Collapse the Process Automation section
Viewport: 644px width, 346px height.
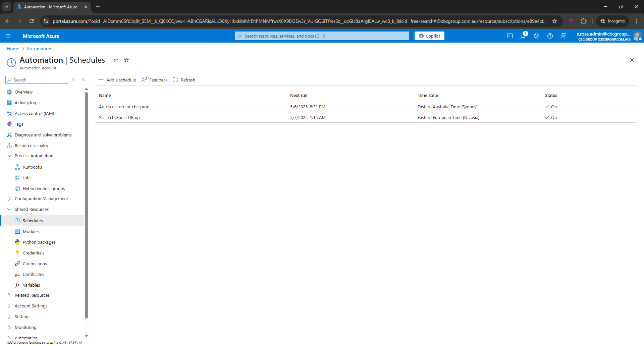[x=9, y=156]
